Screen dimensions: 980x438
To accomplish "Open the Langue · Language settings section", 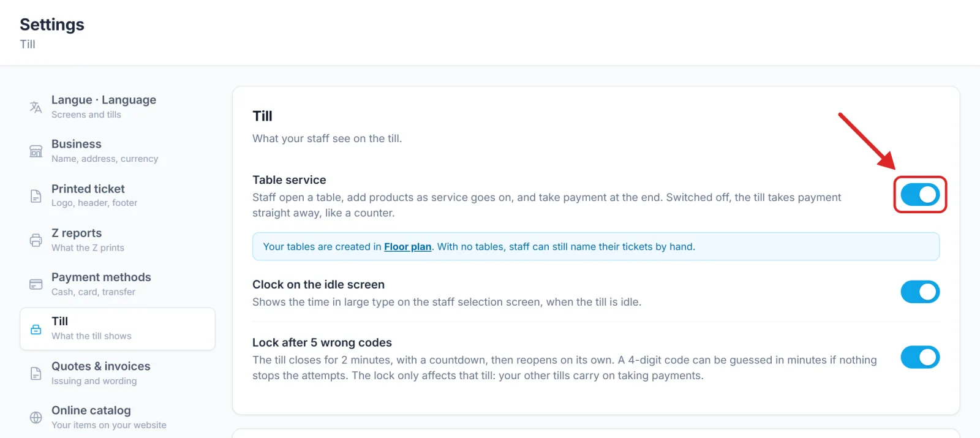I will coord(118,107).
